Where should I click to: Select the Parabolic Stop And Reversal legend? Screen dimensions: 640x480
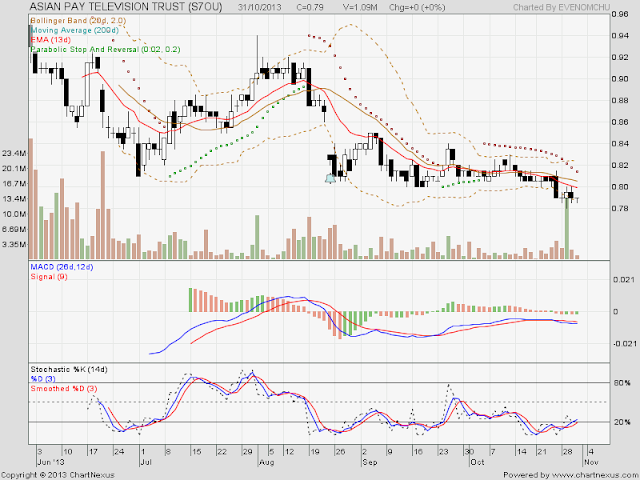tap(105, 49)
